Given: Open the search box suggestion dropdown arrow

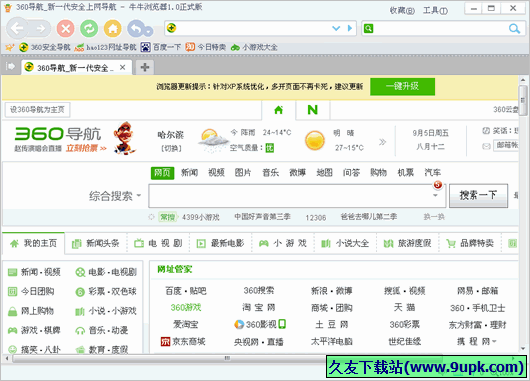Looking at the screenshot, I should pyautogui.click(x=436, y=196).
